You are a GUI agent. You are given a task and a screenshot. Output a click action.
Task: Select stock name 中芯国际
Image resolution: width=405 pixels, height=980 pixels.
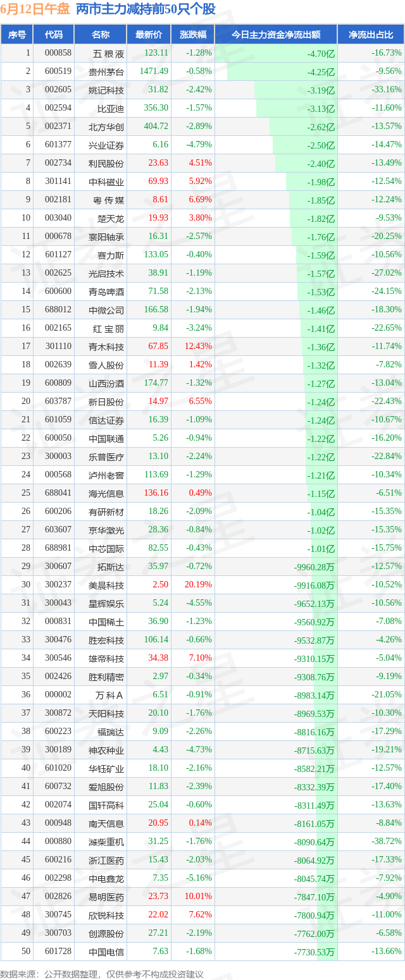click(x=107, y=548)
